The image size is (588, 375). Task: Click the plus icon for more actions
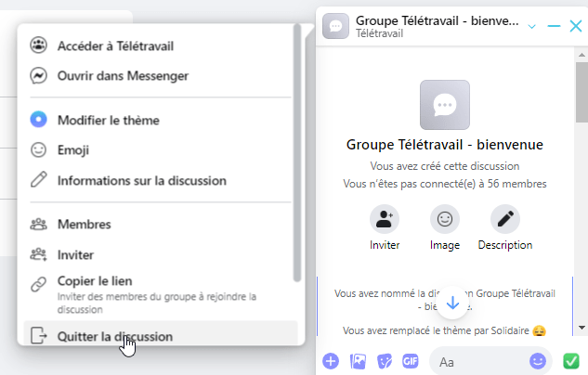(330, 361)
